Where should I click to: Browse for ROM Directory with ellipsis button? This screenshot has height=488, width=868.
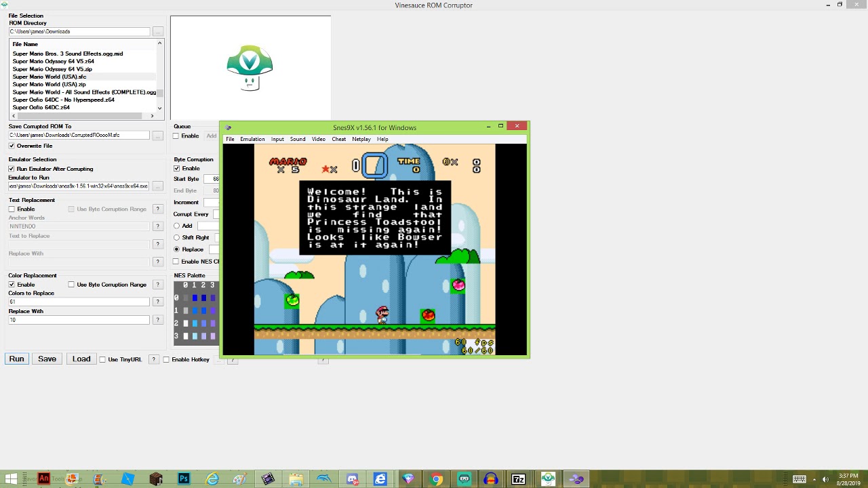point(157,31)
